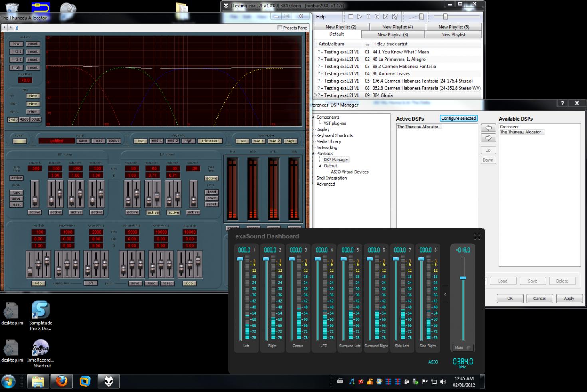Viewport: 587px width, 392px height.
Task: Toggle the LP filters gang freq active button
Action: [211, 178]
